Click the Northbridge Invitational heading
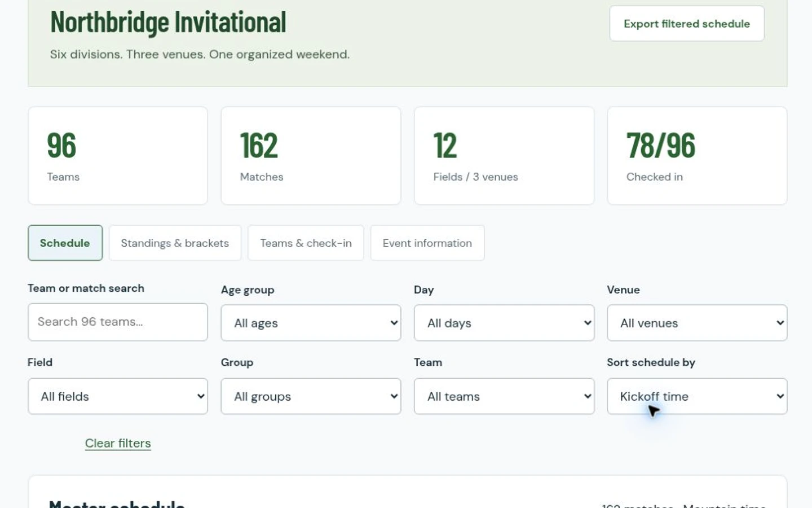812x508 pixels. 168,22
